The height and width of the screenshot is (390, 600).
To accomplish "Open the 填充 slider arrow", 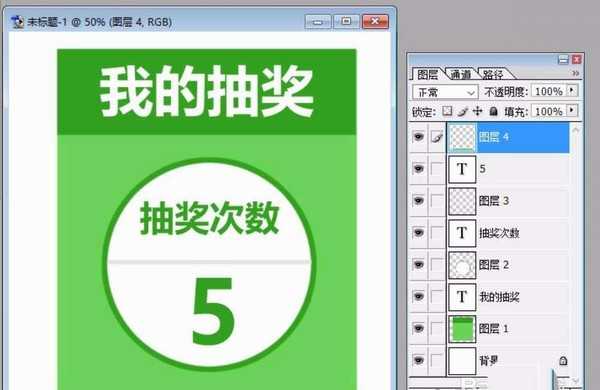I will click(572, 111).
